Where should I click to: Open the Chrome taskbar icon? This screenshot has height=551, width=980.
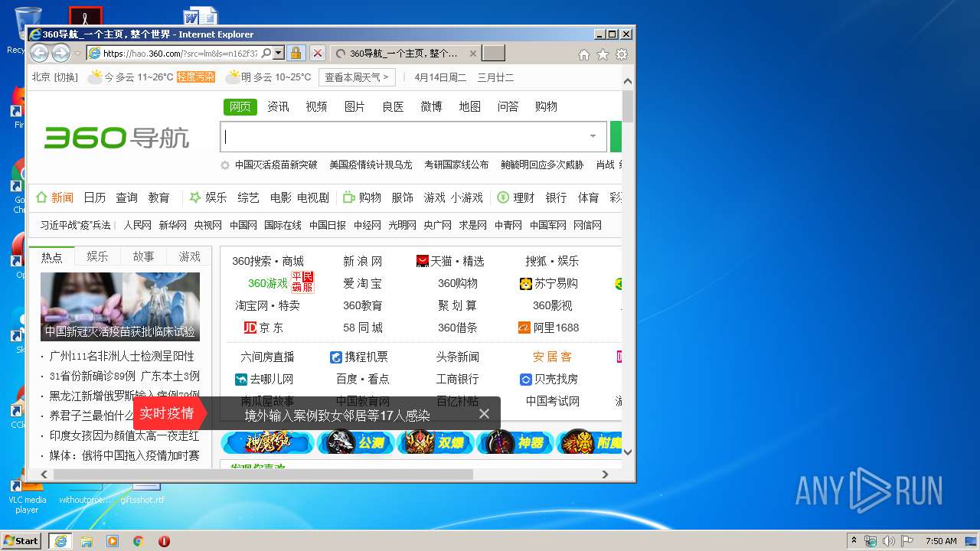139,541
